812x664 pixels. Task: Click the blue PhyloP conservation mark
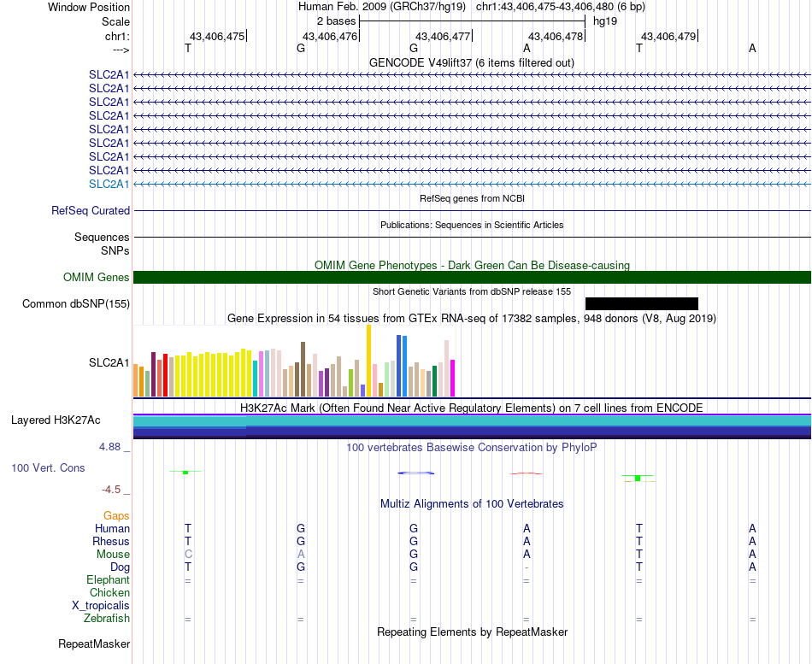416,473
